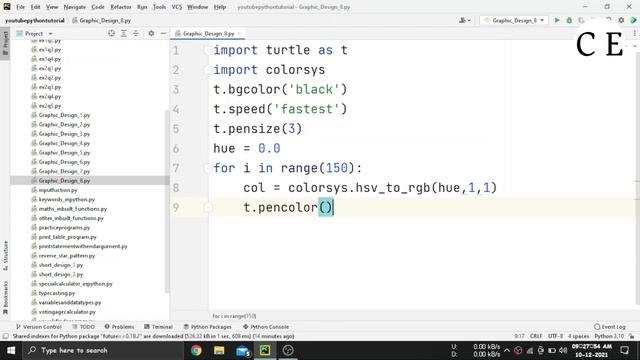Open Google Chrome from the taskbar

click(196, 350)
